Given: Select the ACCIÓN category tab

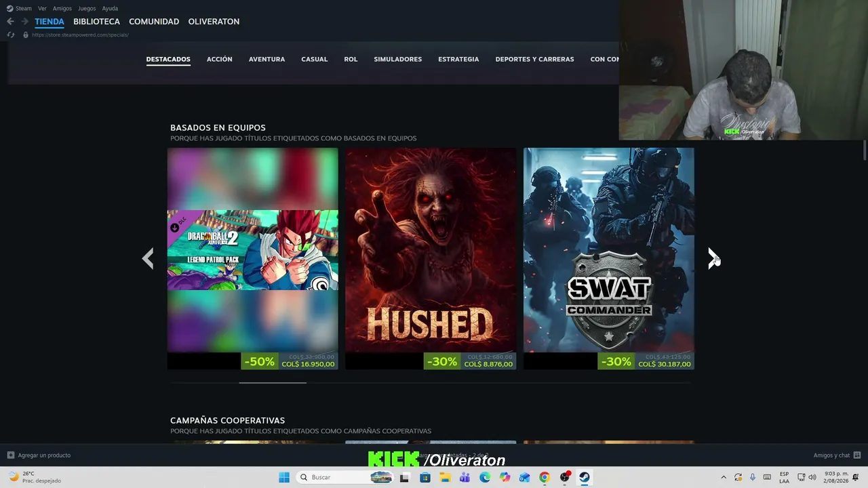Looking at the screenshot, I should 219,59.
